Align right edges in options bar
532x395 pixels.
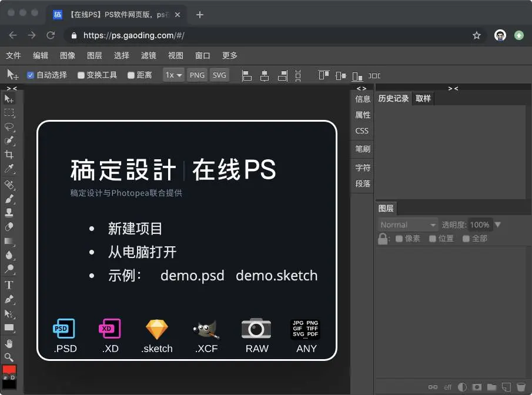[x=282, y=75]
